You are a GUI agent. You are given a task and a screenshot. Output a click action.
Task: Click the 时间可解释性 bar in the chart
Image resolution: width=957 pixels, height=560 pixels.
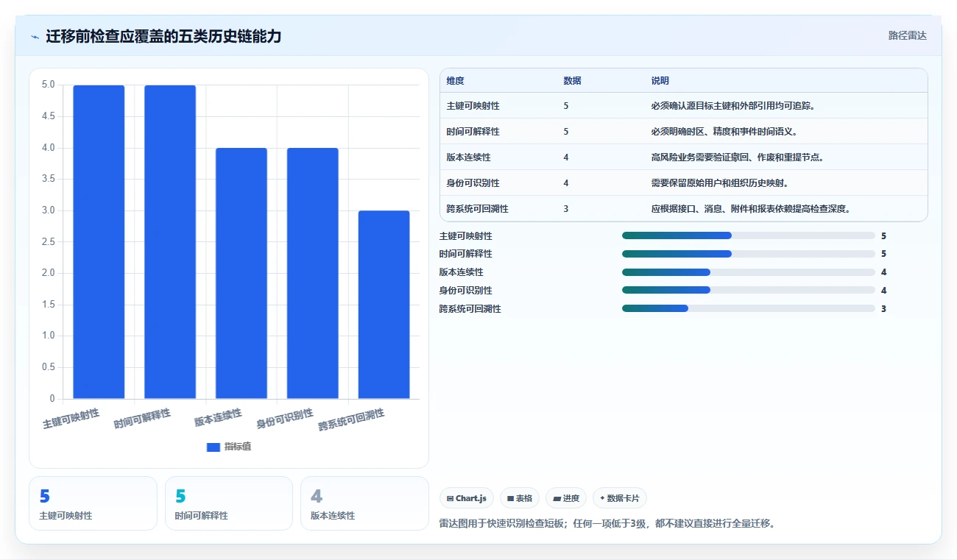pyautogui.click(x=170, y=242)
